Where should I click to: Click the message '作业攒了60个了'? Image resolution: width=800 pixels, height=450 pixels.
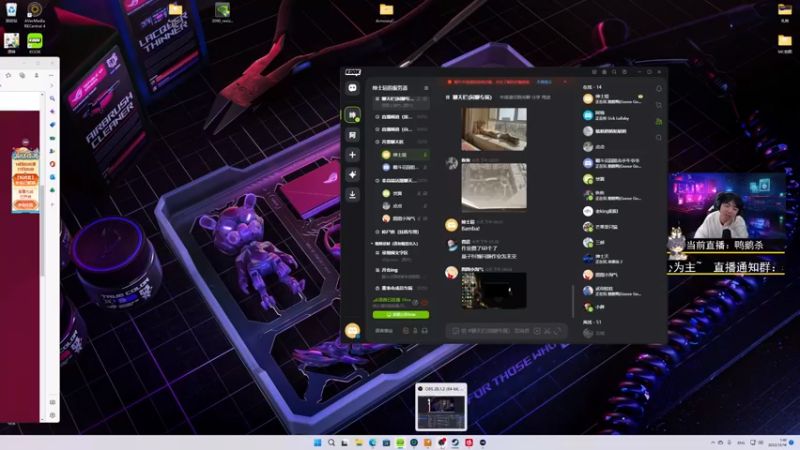(479, 248)
